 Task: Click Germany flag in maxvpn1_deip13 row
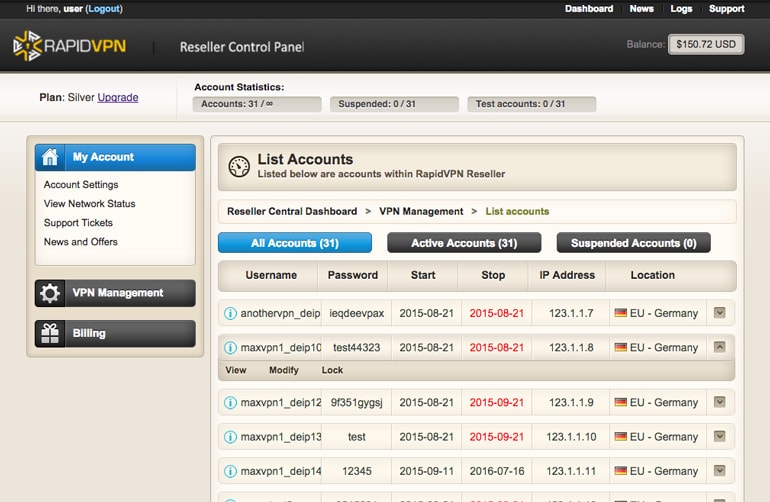click(x=621, y=437)
